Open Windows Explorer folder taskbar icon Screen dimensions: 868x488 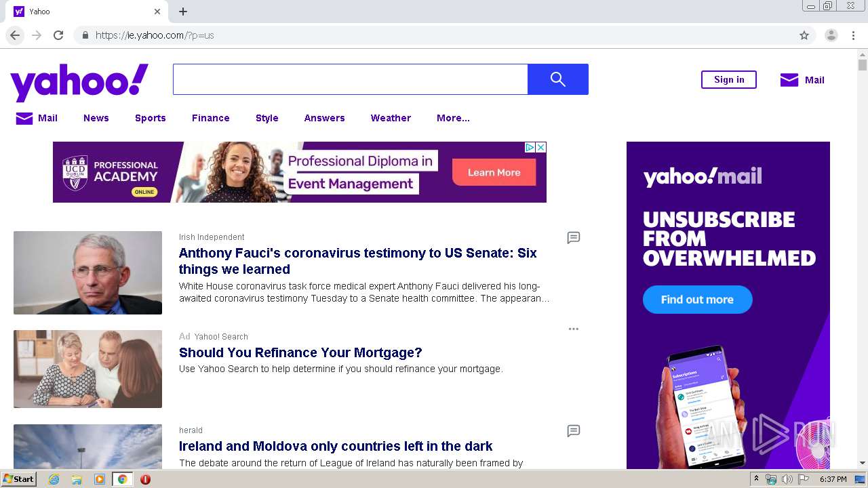pos(77,479)
